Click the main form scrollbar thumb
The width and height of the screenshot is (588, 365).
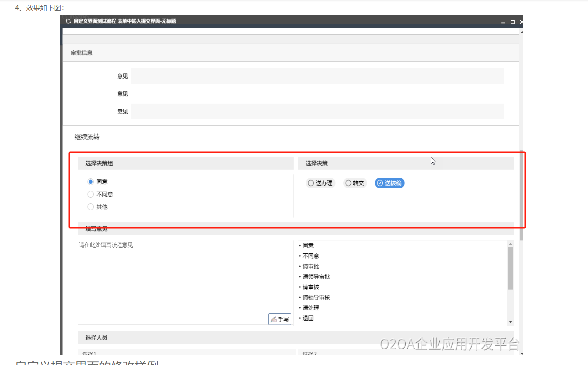[521, 195]
